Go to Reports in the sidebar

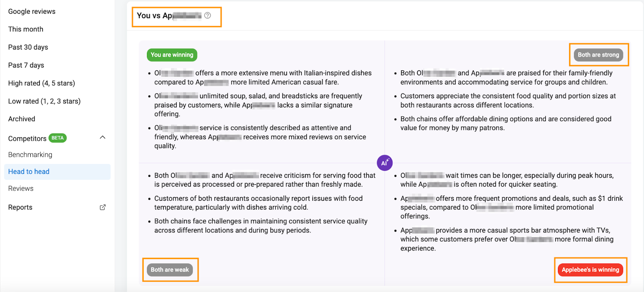[20, 207]
